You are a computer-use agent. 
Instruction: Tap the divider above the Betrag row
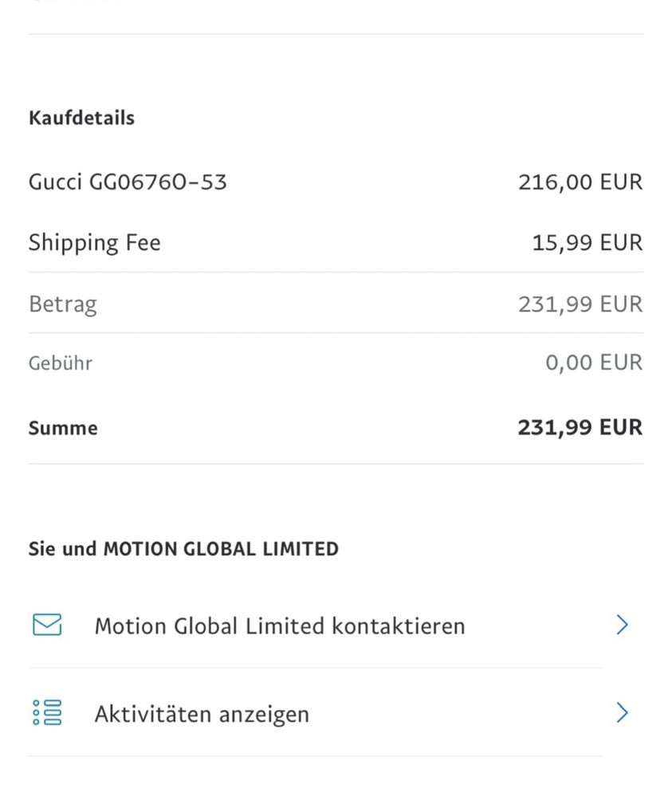click(336, 272)
